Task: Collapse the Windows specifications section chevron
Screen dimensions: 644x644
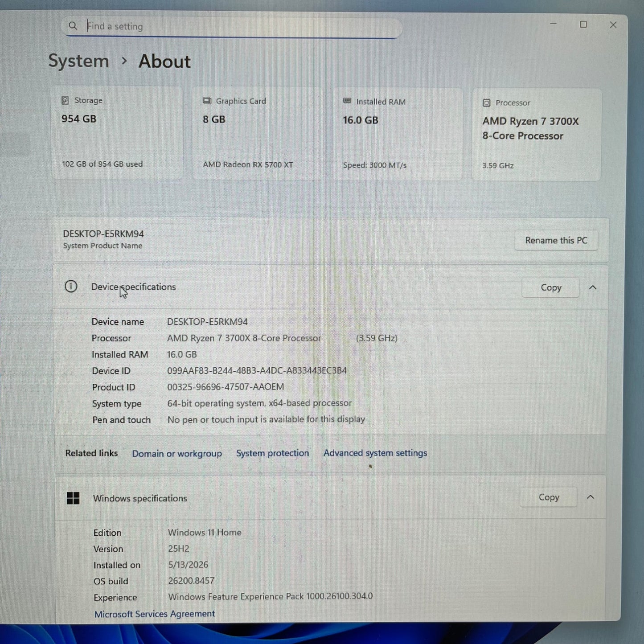Action: click(x=591, y=497)
